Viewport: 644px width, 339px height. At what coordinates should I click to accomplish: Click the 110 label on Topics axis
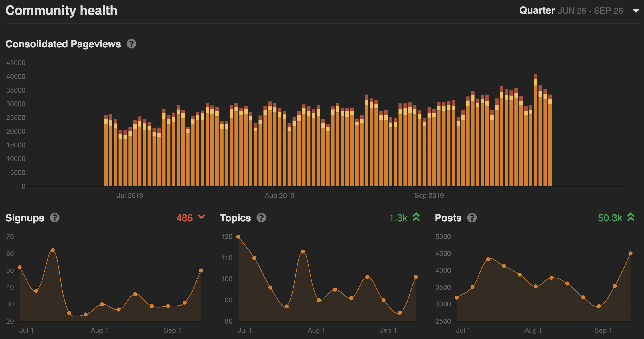point(227,258)
